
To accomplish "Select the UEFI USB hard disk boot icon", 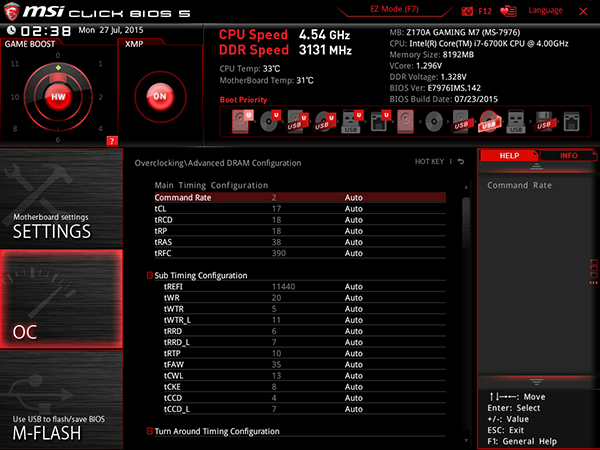I will click(x=298, y=121).
